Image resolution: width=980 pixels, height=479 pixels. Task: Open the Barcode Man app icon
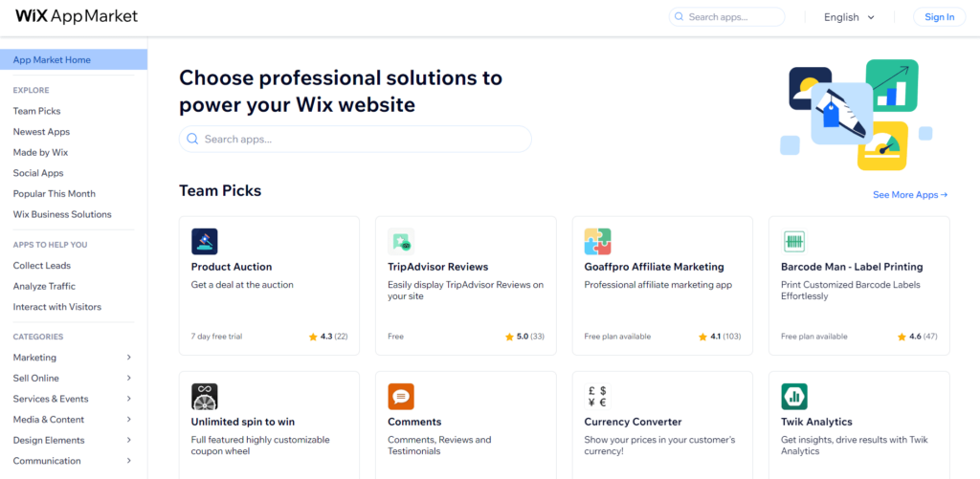pos(793,242)
